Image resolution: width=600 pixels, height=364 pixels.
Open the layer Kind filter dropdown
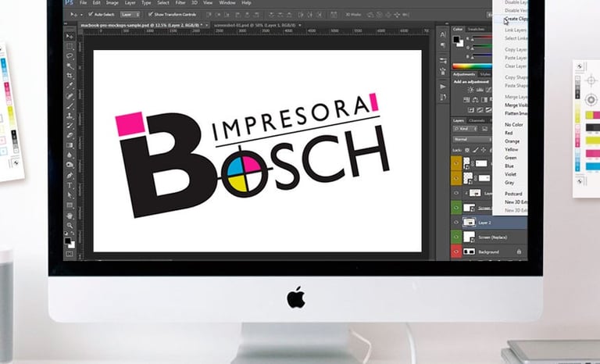(x=465, y=129)
